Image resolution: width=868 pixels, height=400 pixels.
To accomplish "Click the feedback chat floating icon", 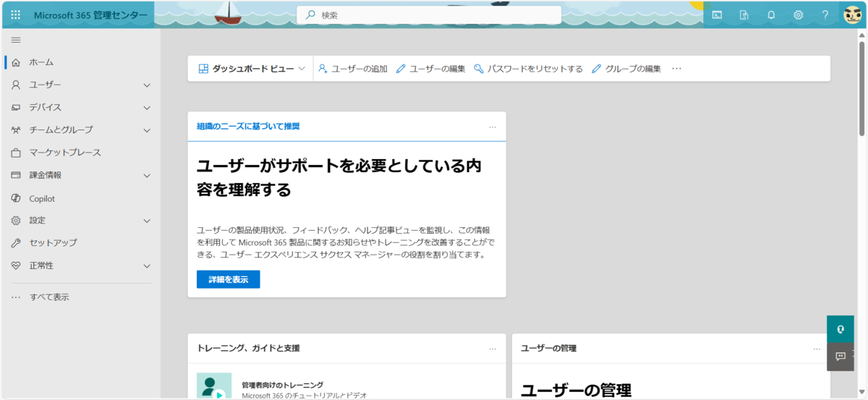I will click(x=841, y=357).
